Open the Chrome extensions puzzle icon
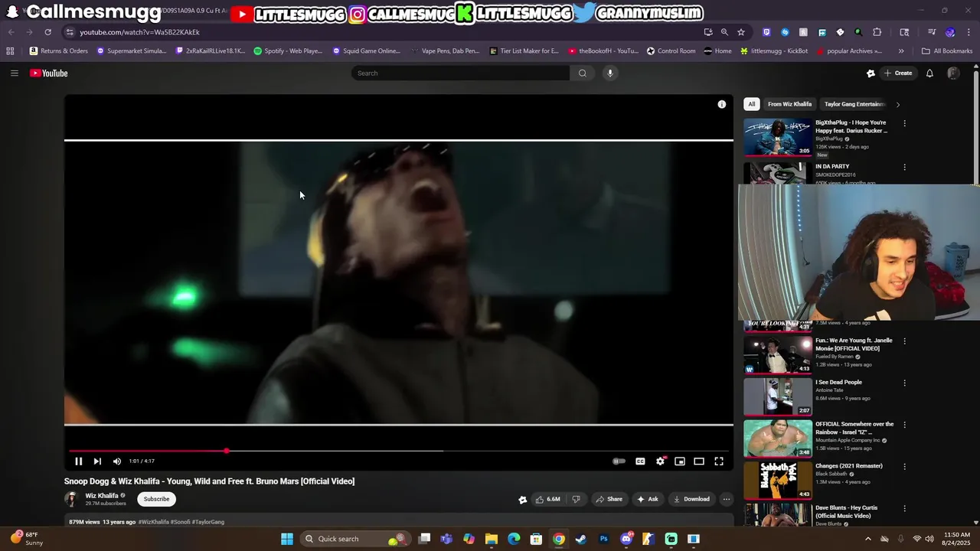This screenshot has height=551, width=980. point(877,32)
